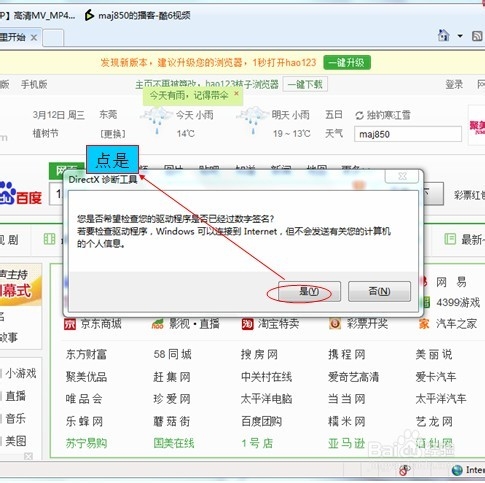
Task: Click the 淘宝特卖 orange icon
Action: click(248, 324)
